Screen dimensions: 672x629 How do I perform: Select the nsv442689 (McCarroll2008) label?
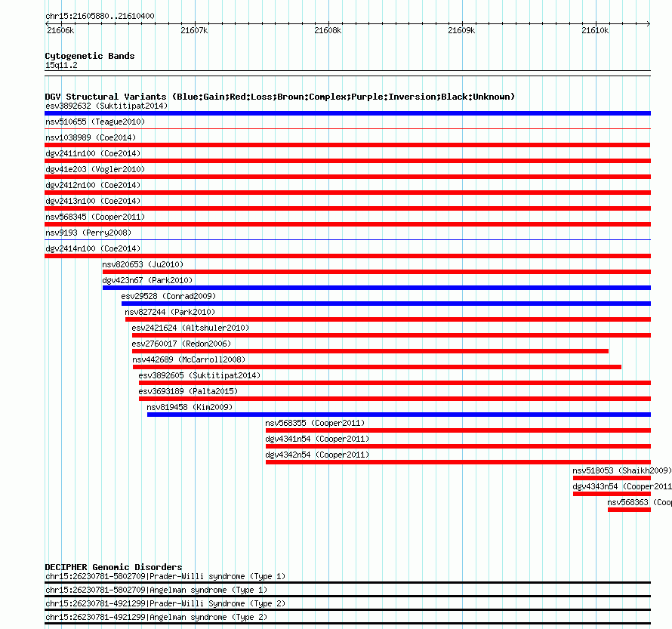click(189, 359)
